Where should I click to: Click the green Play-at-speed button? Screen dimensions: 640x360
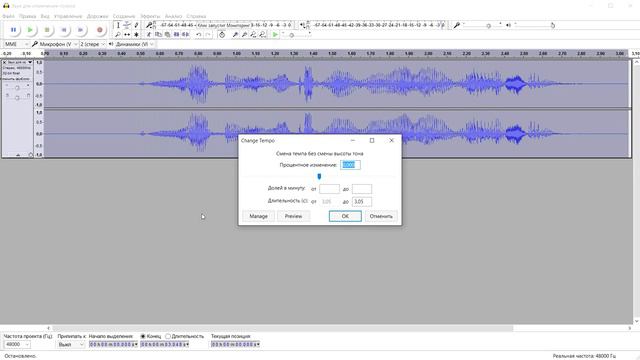coord(275,35)
